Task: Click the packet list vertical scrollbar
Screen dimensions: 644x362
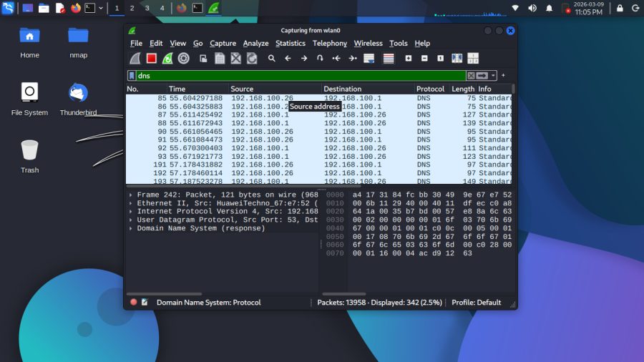Action: click(514, 136)
